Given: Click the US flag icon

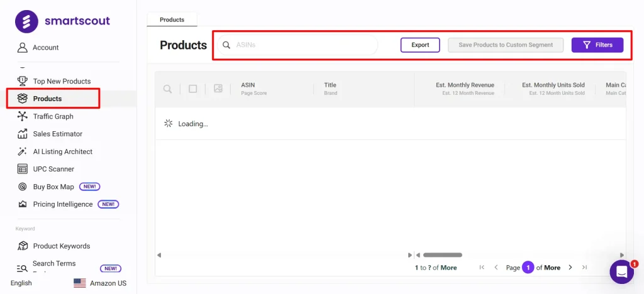Looking at the screenshot, I should 80,283.
